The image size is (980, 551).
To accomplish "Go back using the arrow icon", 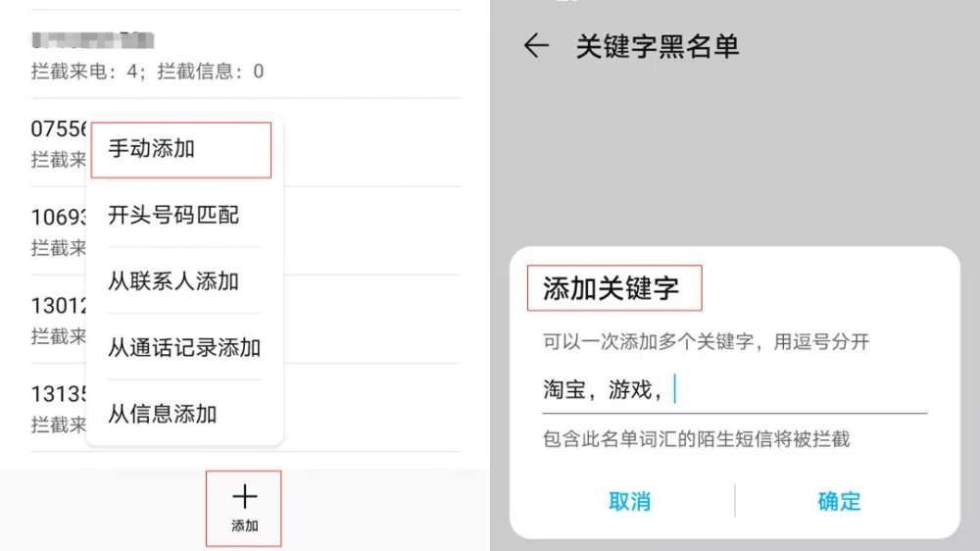I will (x=535, y=46).
